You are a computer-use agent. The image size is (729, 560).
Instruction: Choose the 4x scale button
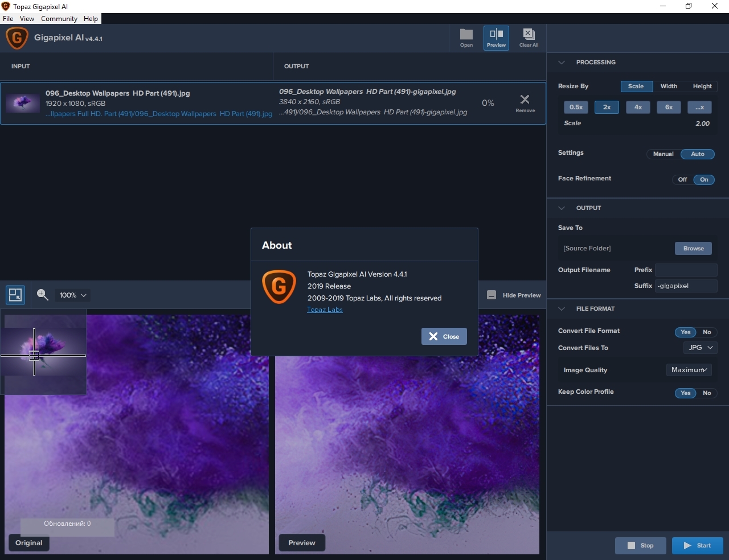(x=638, y=107)
